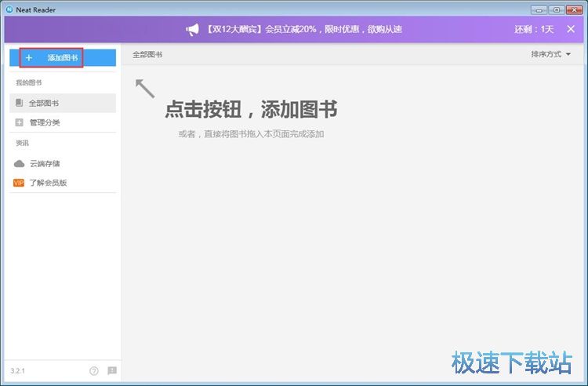The width and height of the screenshot is (588, 386).
Task: Click the Neat Reader logo in title bar
Action: point(9,9)
